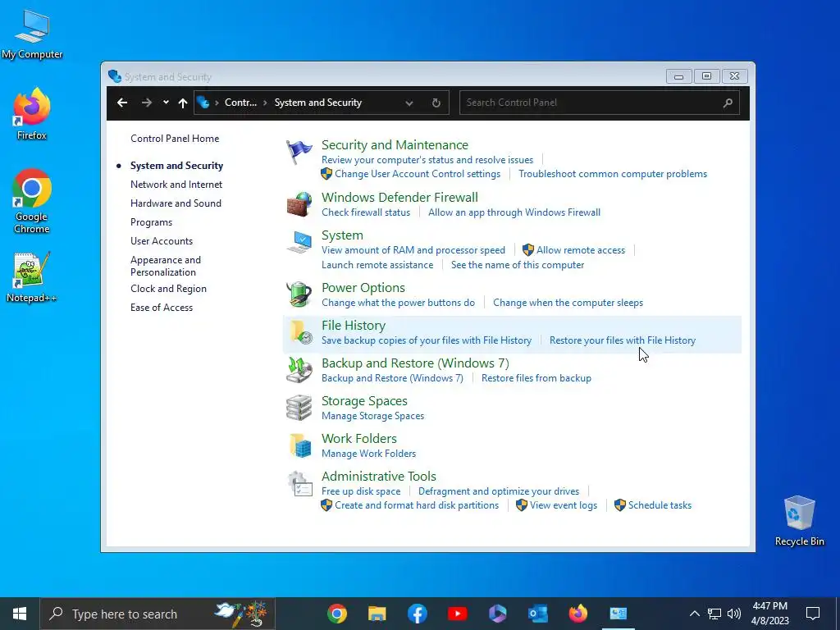Click the Security and Maintenance flag icon
This screenshot has width=840, height=630.
coord(299,152)
